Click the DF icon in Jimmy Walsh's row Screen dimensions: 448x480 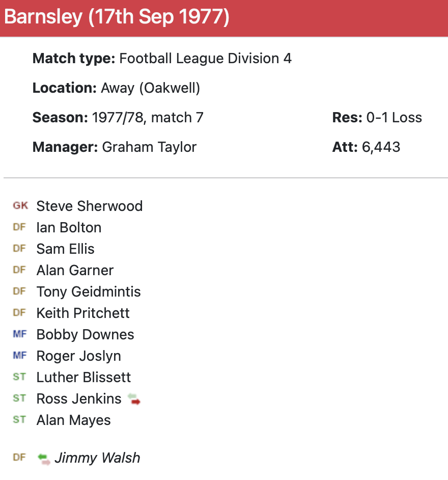19,458
